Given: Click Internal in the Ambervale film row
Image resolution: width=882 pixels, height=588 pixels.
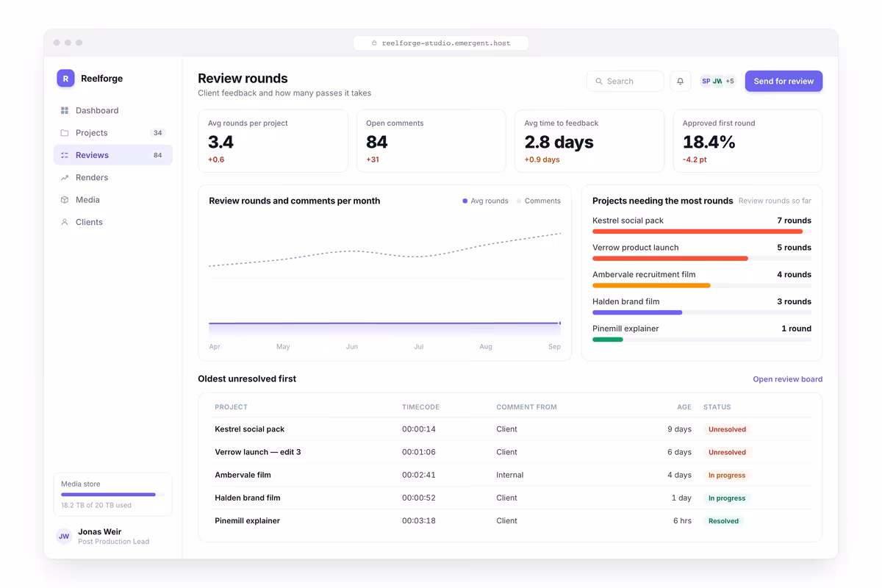Looking at the screenshot, I should click(510, 475).
